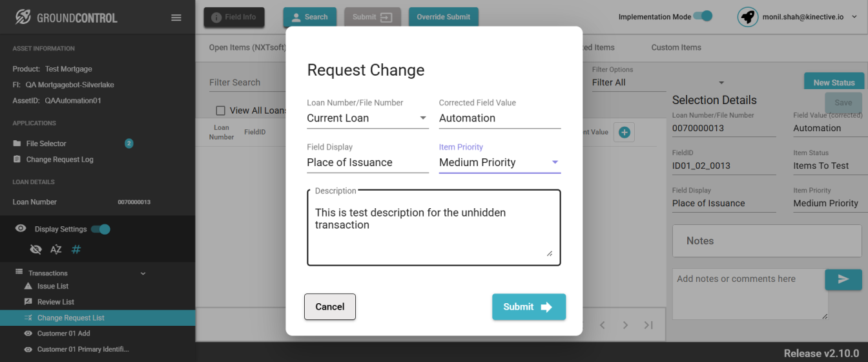Go to last page pagination icon
The image size is (868, 362).
pyautogui.click(x=648, y=325)
